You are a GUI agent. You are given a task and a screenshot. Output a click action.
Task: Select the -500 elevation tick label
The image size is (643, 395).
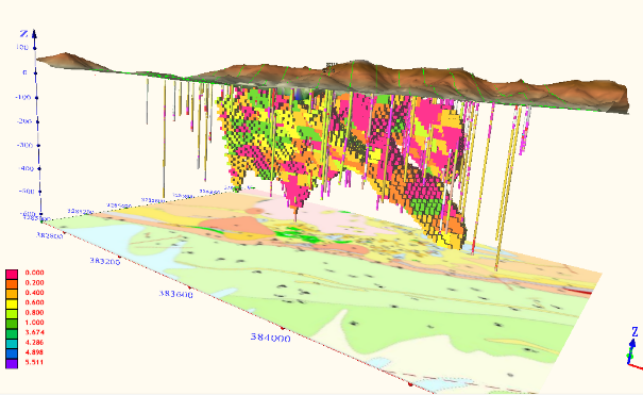pos(26,191)
